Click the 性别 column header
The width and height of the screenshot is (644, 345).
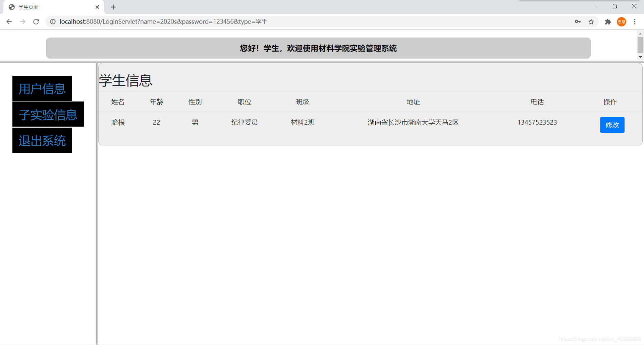pos(195,102)
